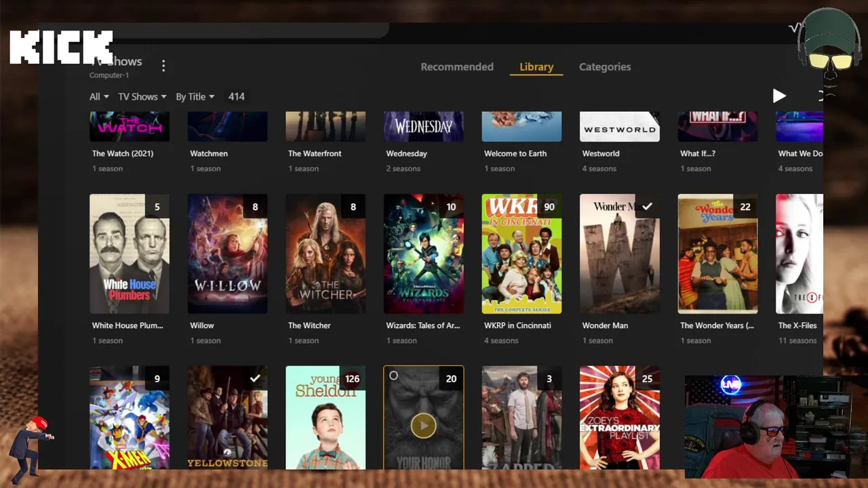Click '2 seasons' under Wednesday

[403, 169]
